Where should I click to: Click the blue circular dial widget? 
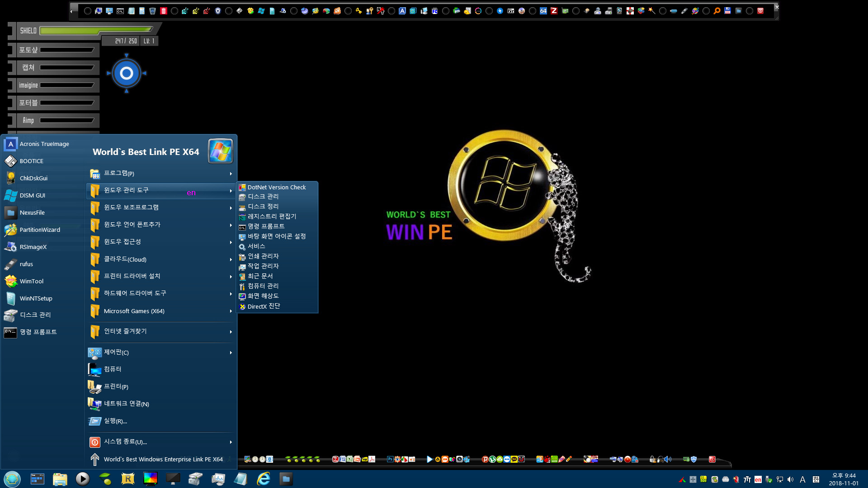pyautogui.click(x=127, y=73)
